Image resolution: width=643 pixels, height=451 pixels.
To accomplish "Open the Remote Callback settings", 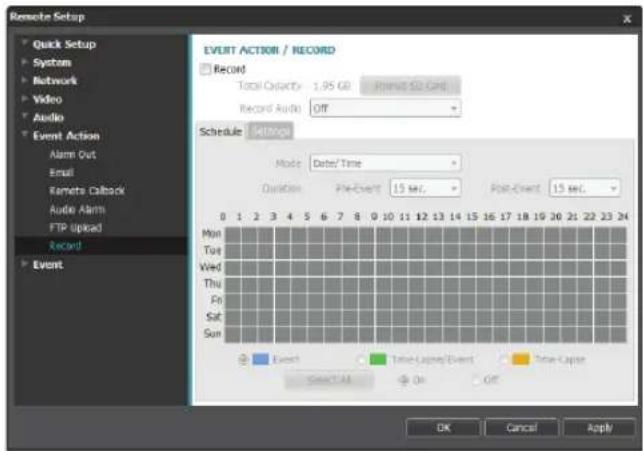I will click(87, 191).
